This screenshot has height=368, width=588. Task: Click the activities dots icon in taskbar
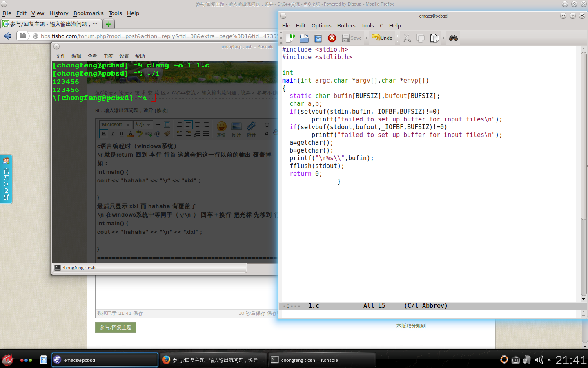pyautogui.click(x=26, y=360)
